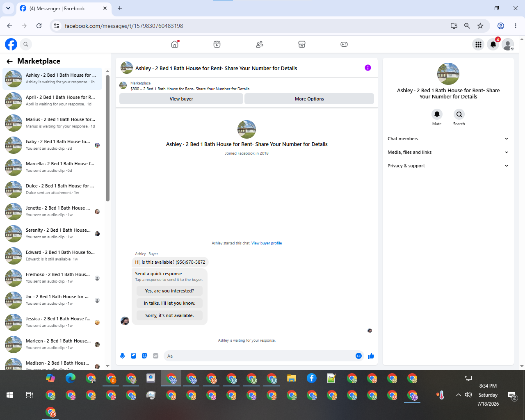This screenshot has width=525, height=420.
Task: Open the Jessica conversation
Action: click(x=52, y=322)
